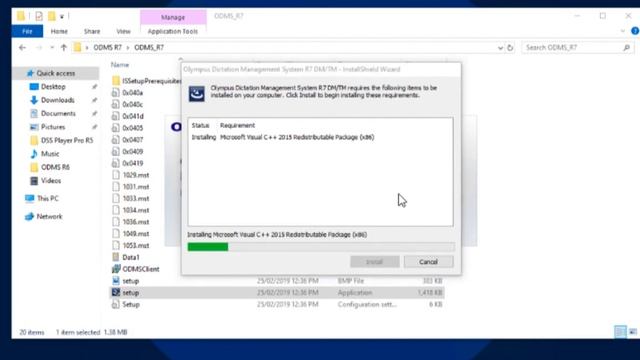This screenshot has height=360, width=640.
Task: Click the search magnifier icon
Action: [x=627, y=48]
